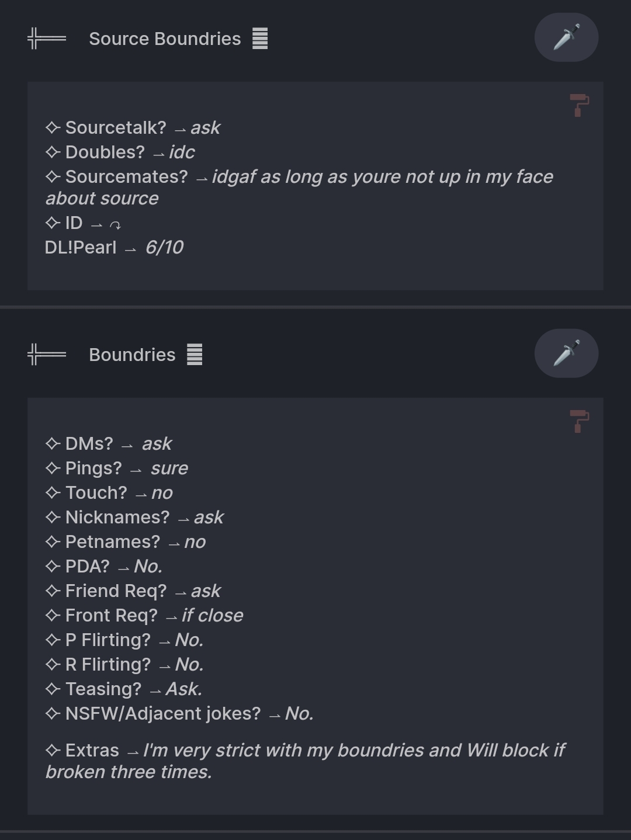Screen dimensions: 631x840
Task: Click the Front Req? if close line
Action: [144, 615]
